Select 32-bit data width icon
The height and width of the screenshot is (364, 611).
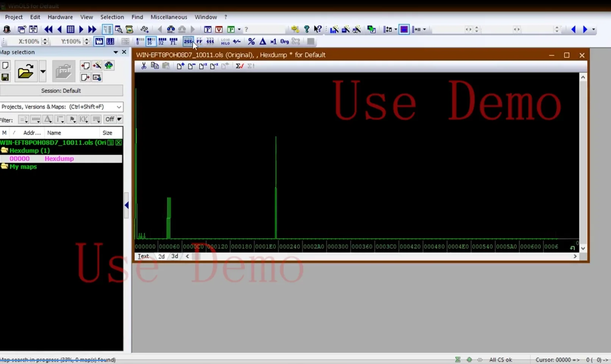(162, 41)
